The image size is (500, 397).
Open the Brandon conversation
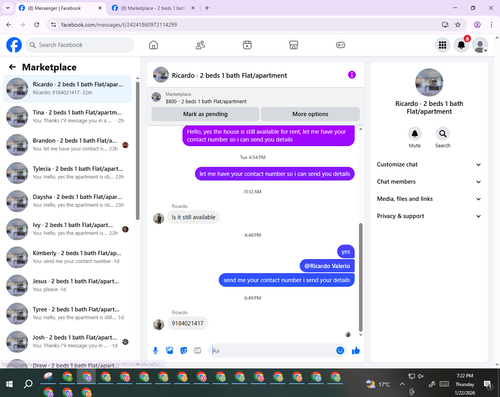tap(67, 145)
